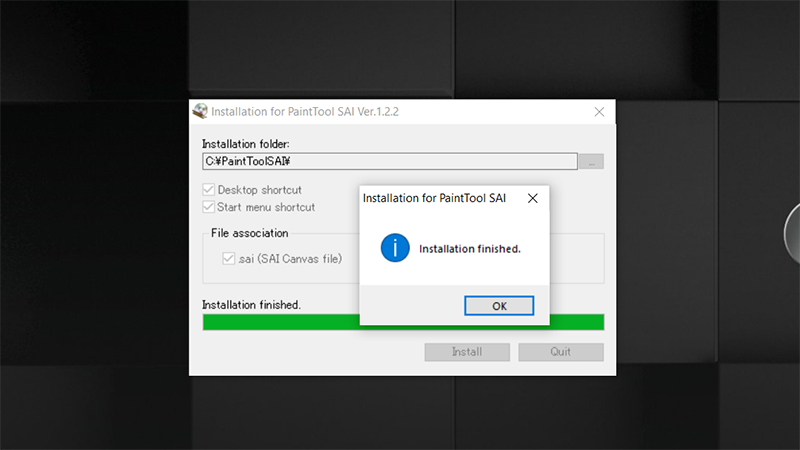800x450 pixels.
Task: Click the 'Installation finished.' message in dialog
Action: 470,248
